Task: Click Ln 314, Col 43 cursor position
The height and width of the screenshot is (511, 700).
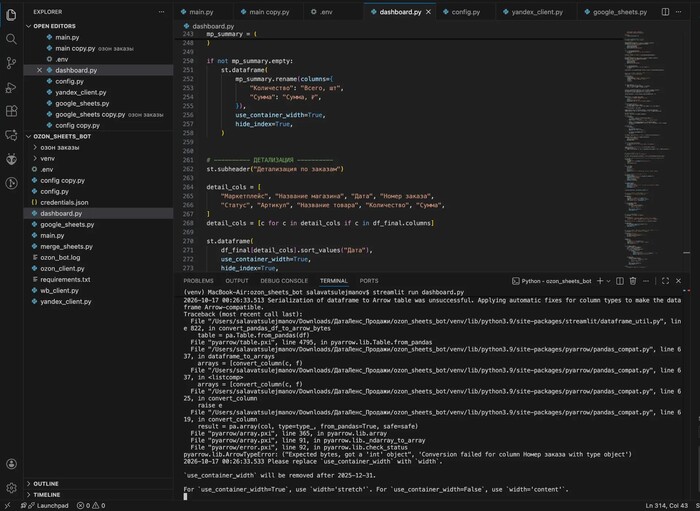Action: click(667, 506)
